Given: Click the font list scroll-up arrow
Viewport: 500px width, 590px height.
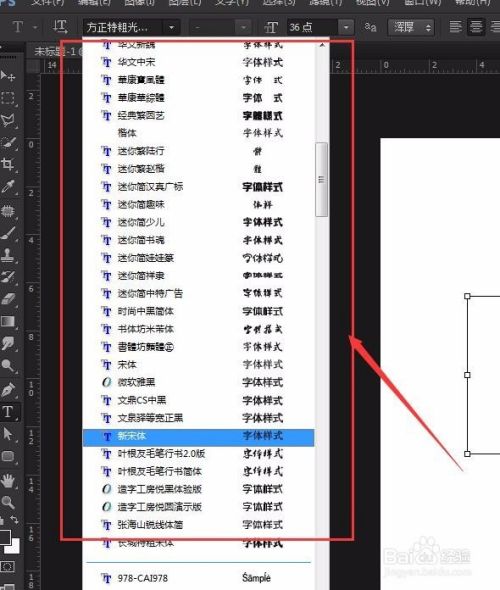Looking at the screenshot, I should coord(322,45).
